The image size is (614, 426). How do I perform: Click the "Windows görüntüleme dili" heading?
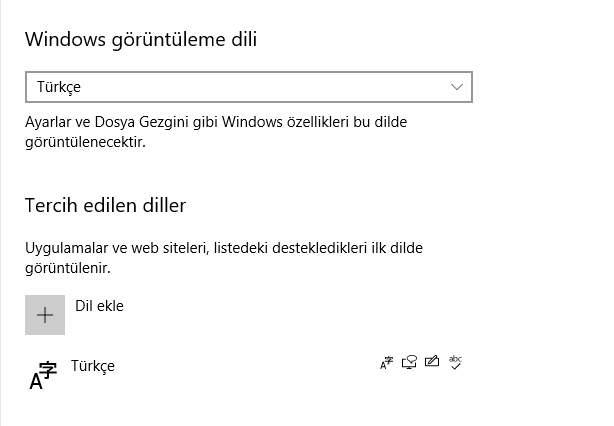(x=141, y=40)
